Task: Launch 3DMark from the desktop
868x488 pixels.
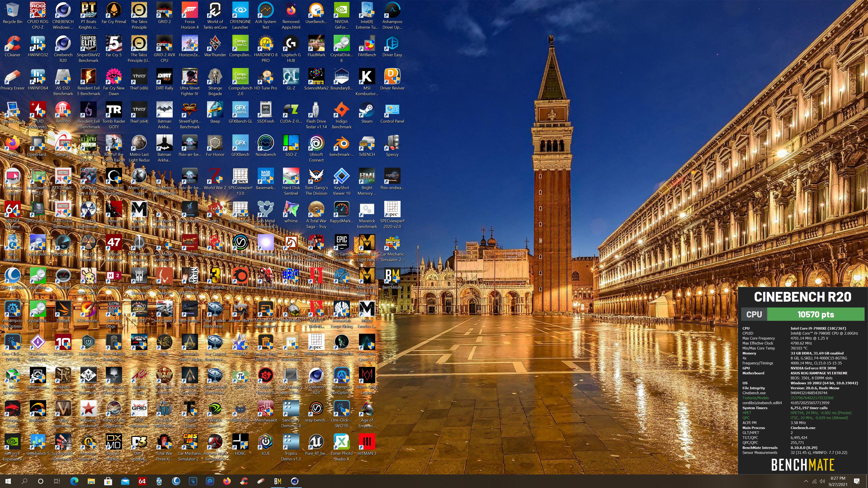Action: click(x=63, y=312)
